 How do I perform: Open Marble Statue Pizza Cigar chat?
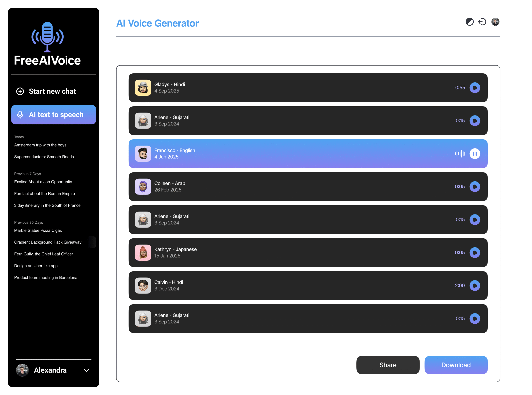tap(38, 230)
